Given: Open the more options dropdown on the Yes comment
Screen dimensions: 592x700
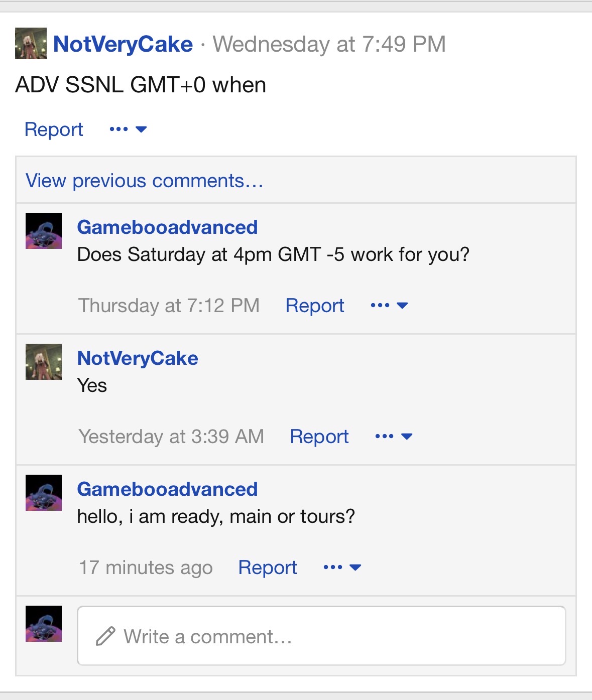Looking at the screenshot, I should (394, 437).
